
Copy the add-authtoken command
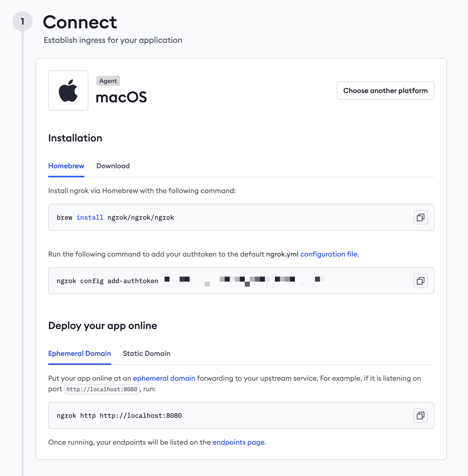421,281
